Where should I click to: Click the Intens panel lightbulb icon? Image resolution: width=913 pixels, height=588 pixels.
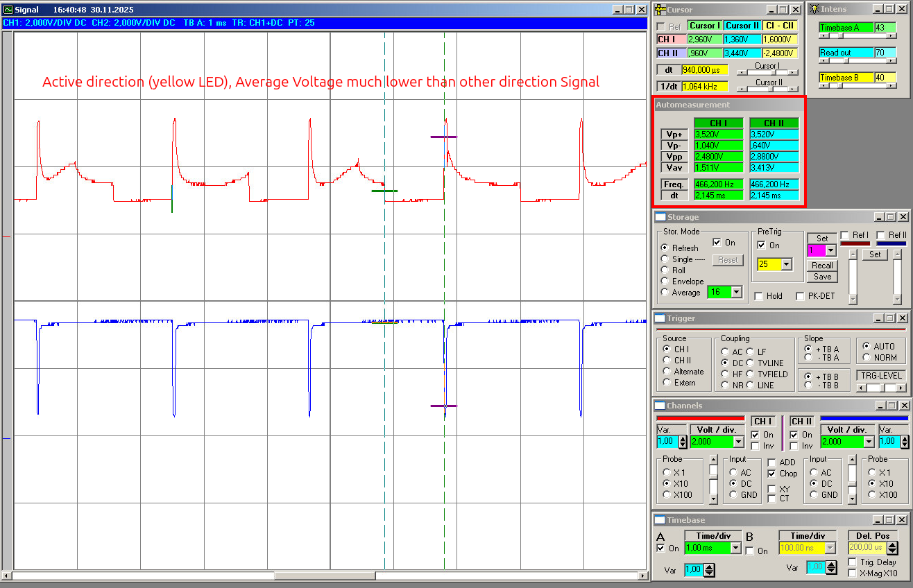(814, 10)
